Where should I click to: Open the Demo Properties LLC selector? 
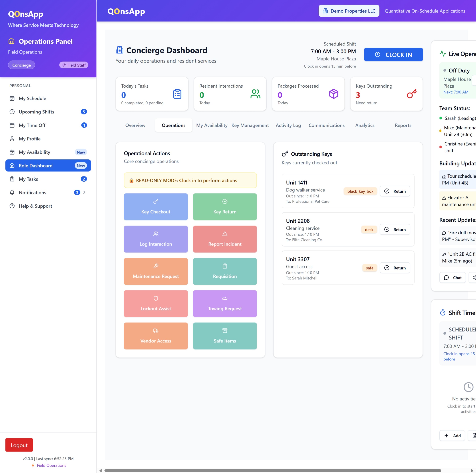point(349,11)
